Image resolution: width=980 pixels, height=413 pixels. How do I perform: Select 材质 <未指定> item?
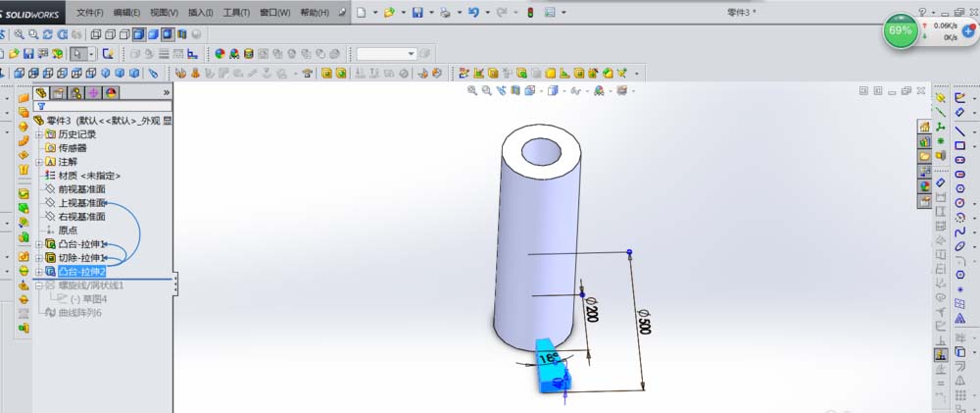(89, 176)
